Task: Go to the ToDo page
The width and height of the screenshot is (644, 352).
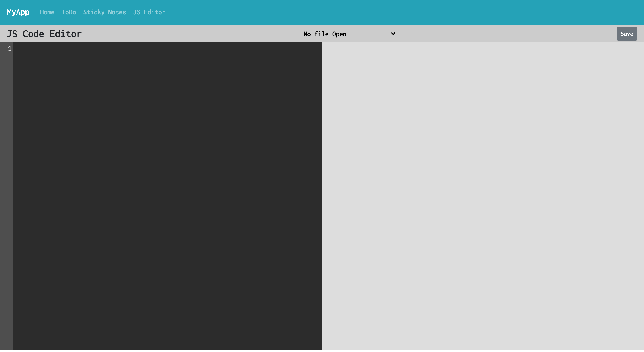Action: point(69,12)
